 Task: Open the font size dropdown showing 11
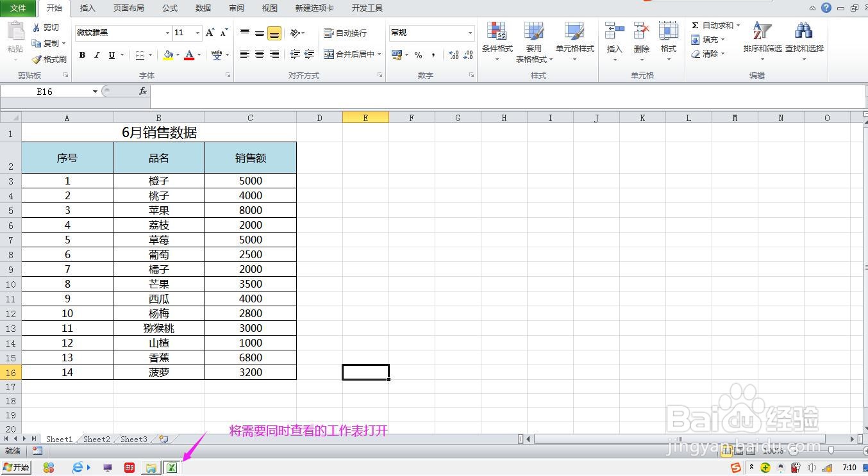[x=197, y=33]
